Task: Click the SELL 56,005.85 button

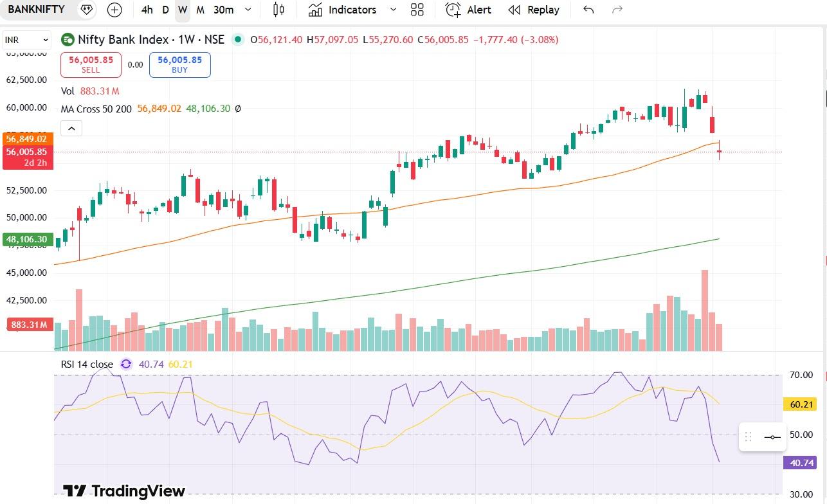Action: click(x=91, y=64)
